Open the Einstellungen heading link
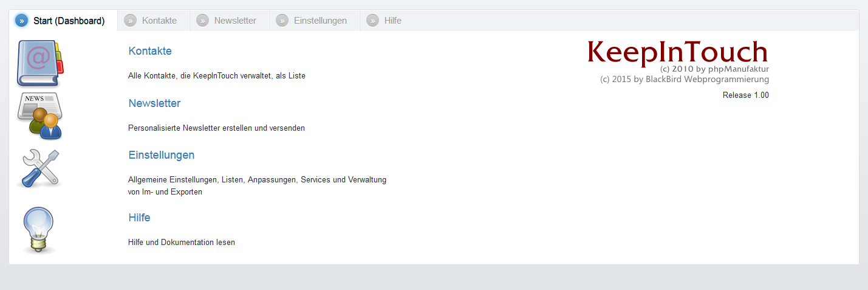 [x=162, y=155]
